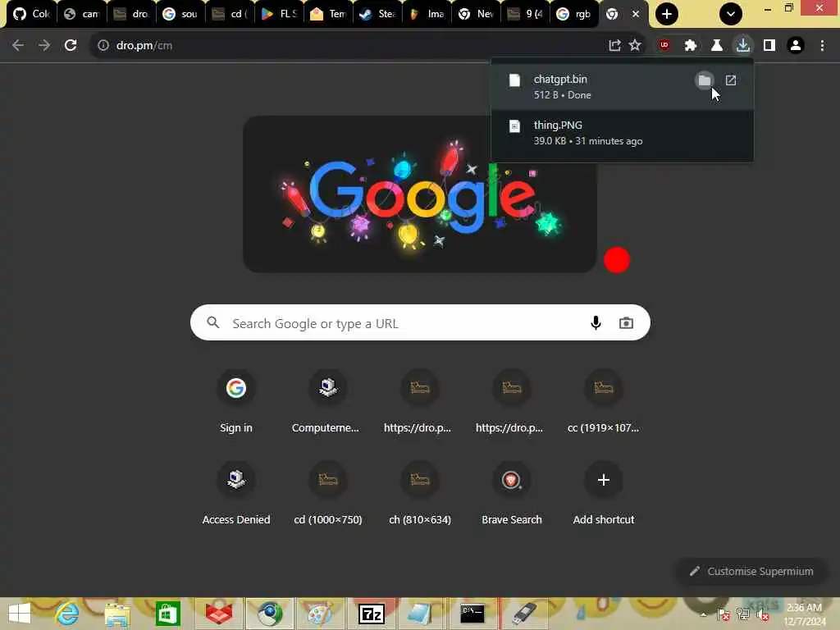Open the Command Prompt taskbar icon

point(473,614)
